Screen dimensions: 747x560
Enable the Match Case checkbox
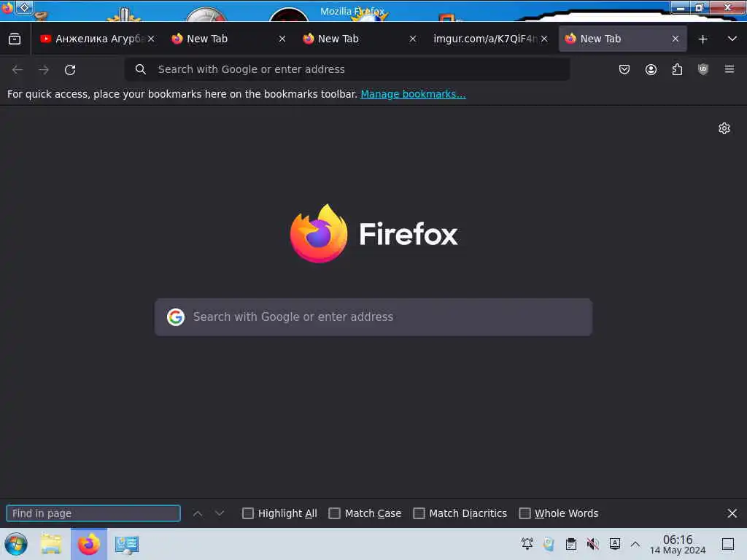pyautogui.click(x=334, y=513)
